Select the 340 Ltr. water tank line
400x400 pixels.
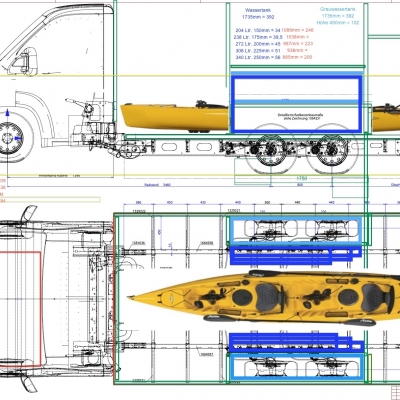[x=274, y=57]
